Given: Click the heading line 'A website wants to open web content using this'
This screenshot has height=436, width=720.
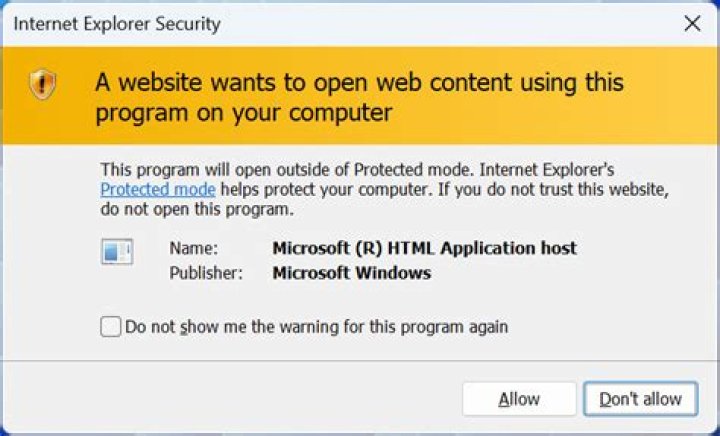Looking at the screenshot, I should [x=360, y=83].
